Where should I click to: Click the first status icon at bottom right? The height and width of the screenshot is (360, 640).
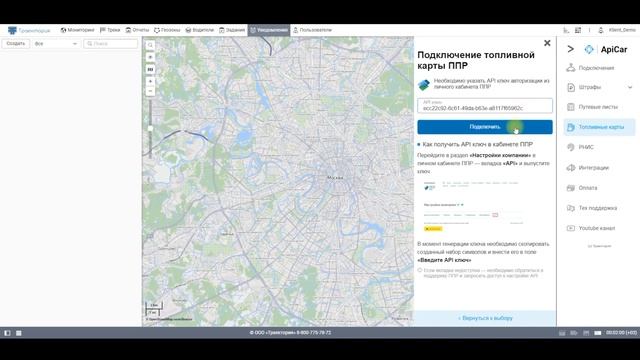[562, 333]
